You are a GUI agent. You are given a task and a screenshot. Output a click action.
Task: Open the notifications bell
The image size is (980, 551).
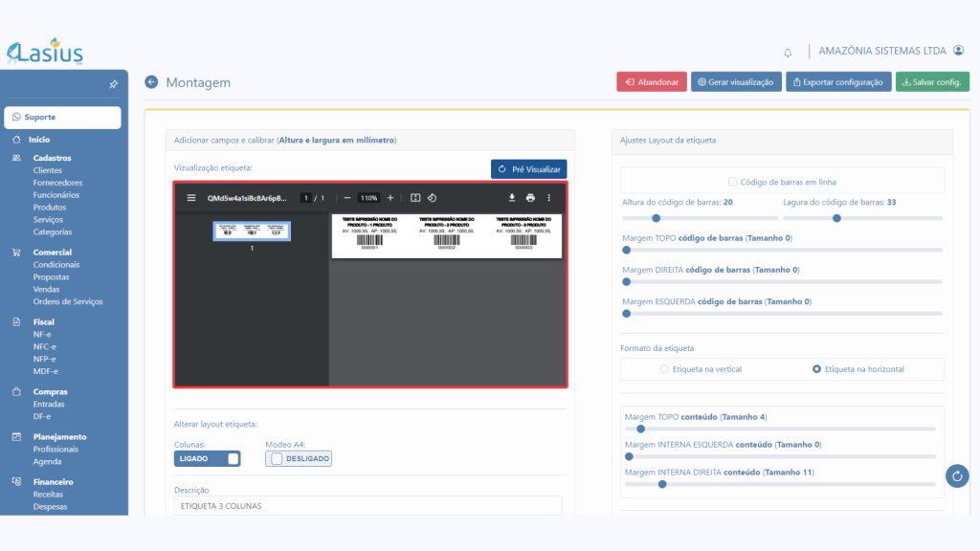(788, 52)
